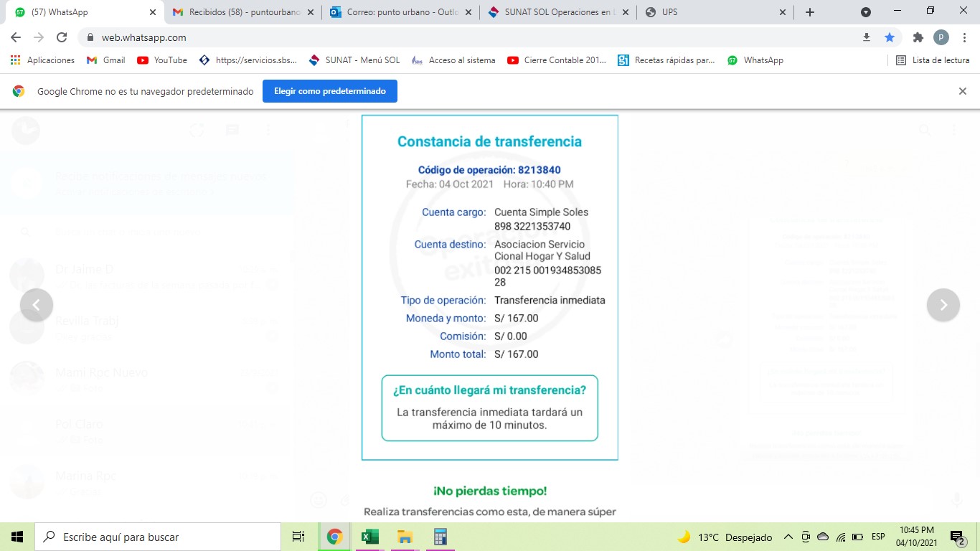Click the transfer receipt image
980x551 pixels.
click(x=490, y=287)
